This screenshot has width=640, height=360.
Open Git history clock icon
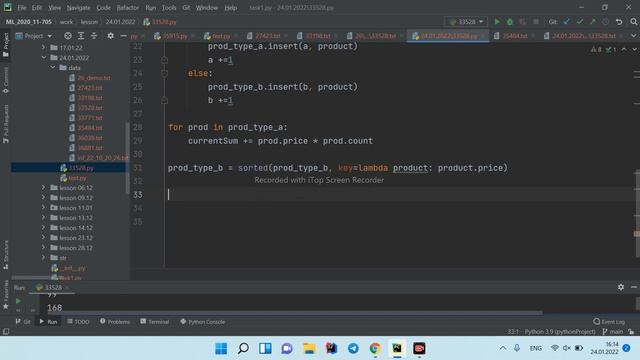(606, 22)
